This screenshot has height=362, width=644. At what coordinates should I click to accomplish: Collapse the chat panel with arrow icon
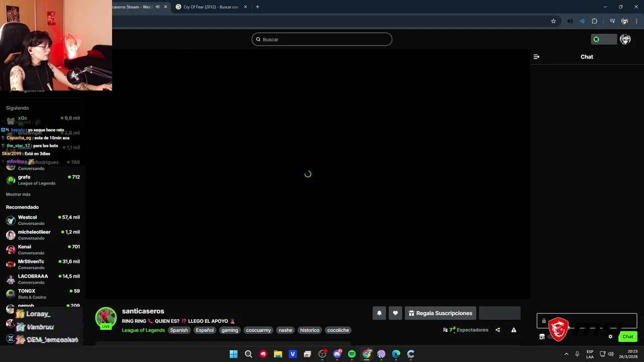pos(536,57)
